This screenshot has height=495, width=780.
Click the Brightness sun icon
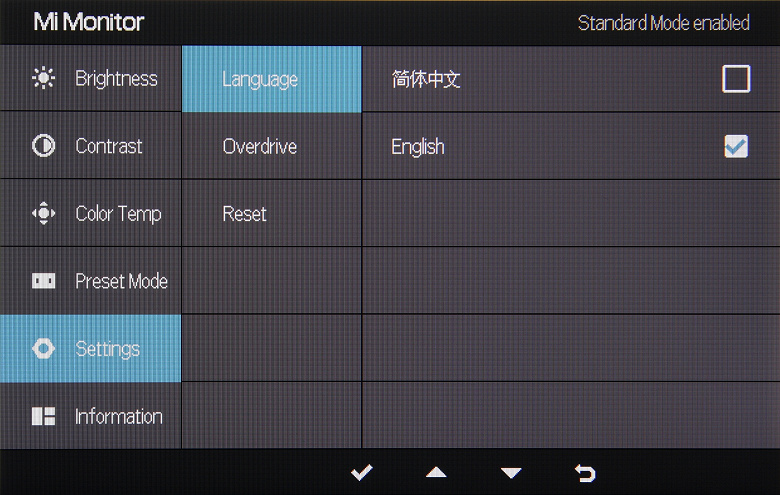click(x=44, y=79)
